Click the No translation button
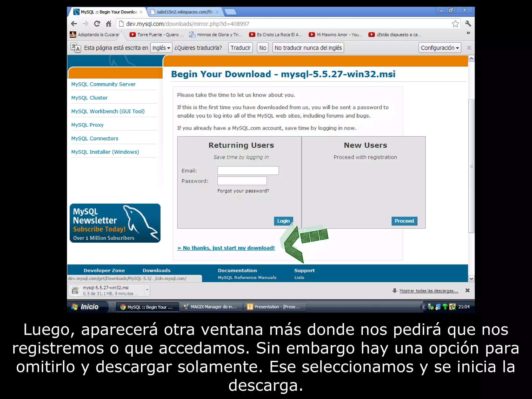This screenshot has height=399, width=532. click(x=263, y=48)
